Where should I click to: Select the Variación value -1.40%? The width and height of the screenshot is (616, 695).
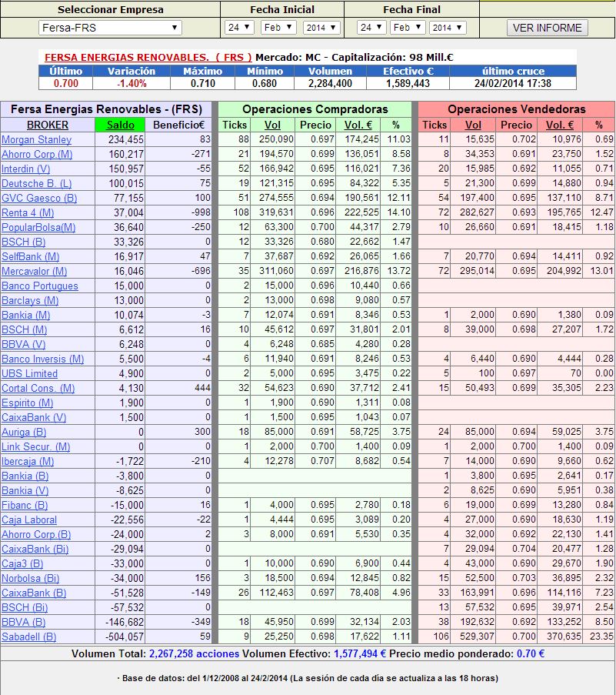click(132, 83)
